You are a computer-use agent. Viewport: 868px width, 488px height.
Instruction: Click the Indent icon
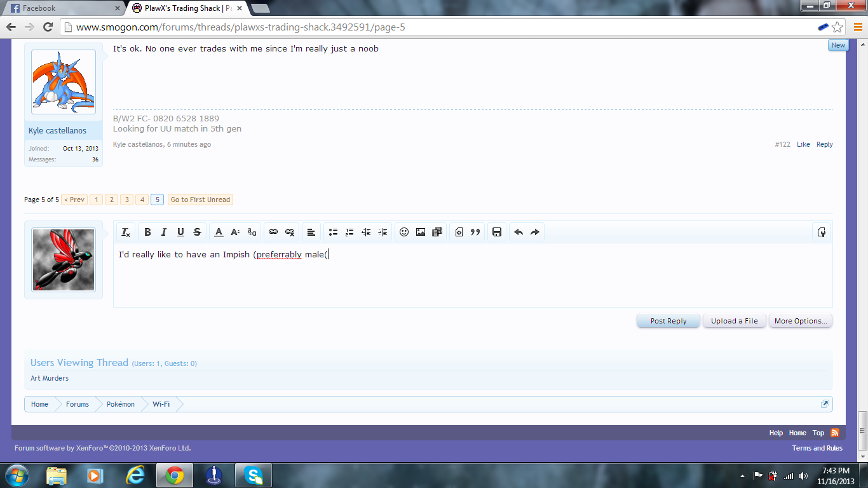coord(383,233)
